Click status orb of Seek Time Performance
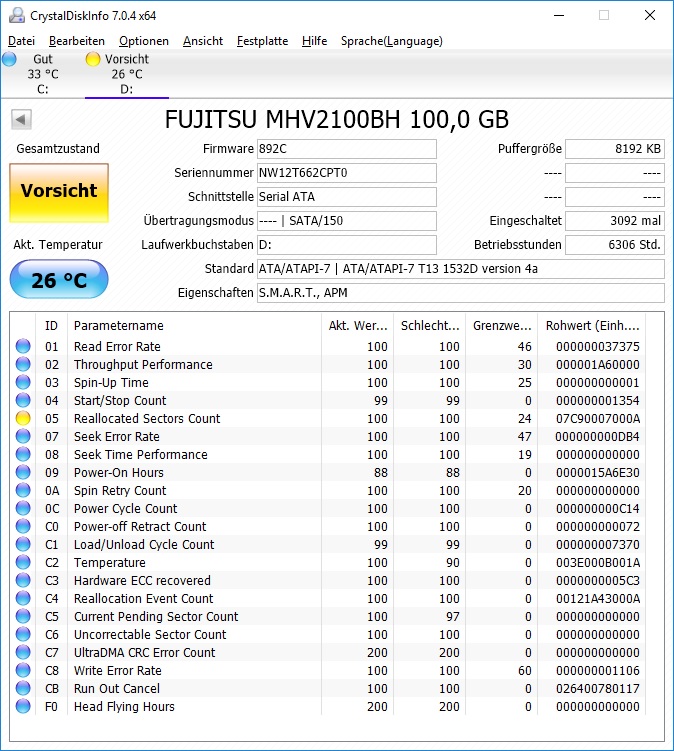 click(23, 454)
